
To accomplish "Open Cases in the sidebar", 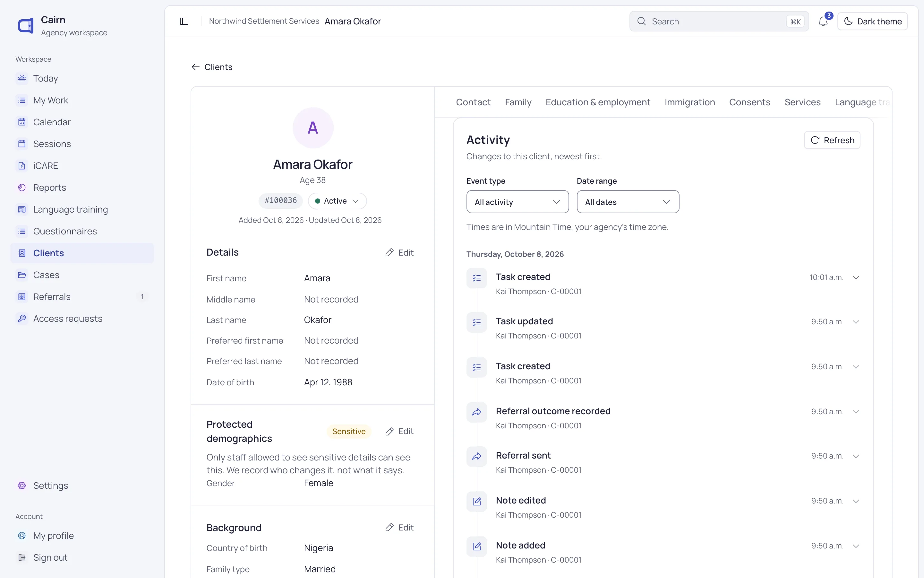I will (x=82, y=275).
